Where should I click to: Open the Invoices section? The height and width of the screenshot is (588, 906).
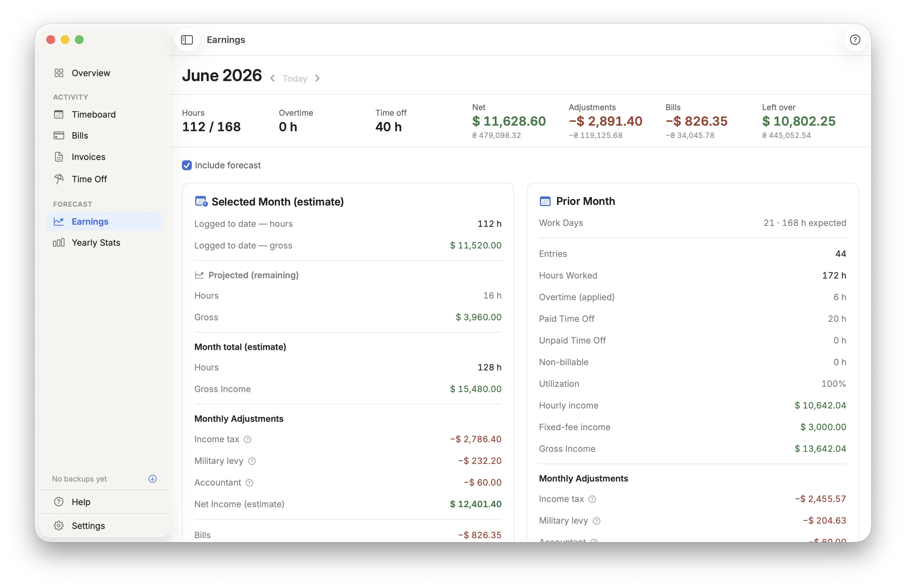pos(105,157)
